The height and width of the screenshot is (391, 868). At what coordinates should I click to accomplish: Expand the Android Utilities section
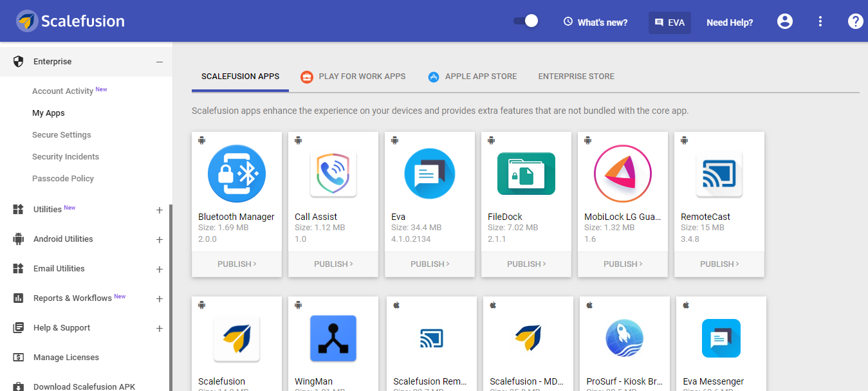coord(160,239)
